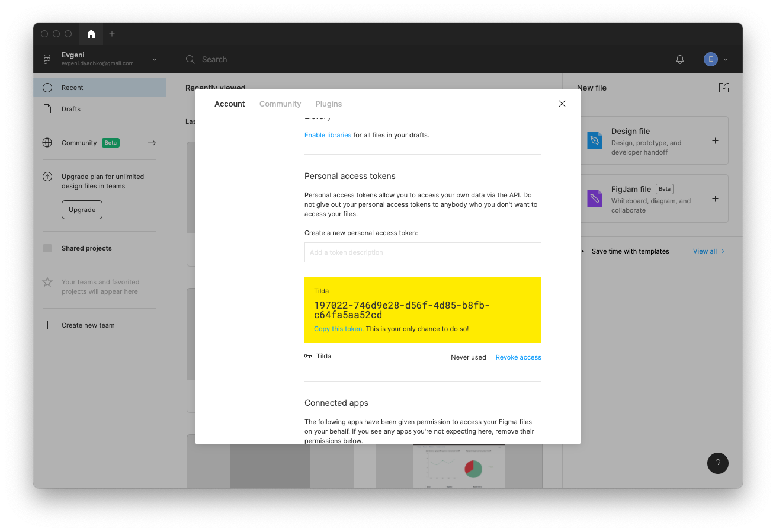Click the Enable libraries link

(328, 135)
